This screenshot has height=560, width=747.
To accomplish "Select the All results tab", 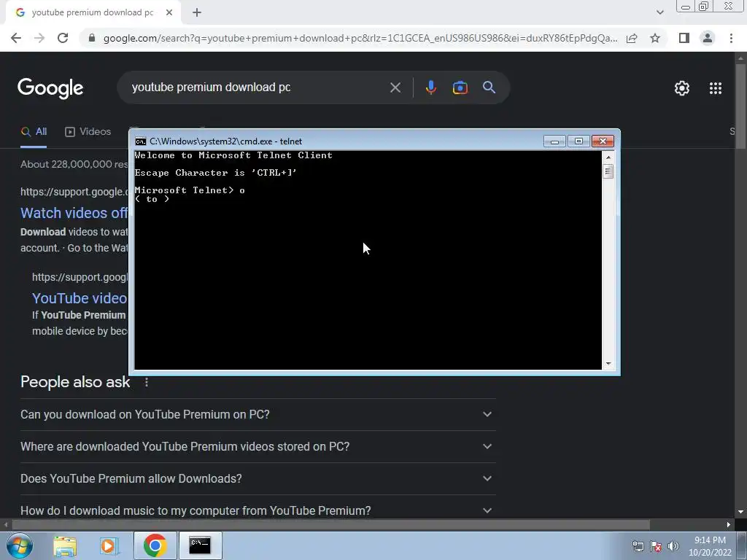I will click(x=34, y=131).
